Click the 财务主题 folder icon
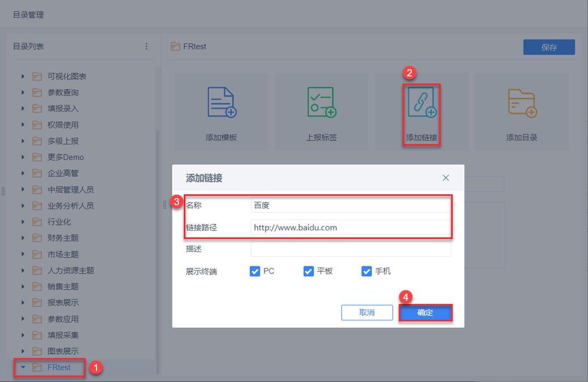Viewport: 588px width, 382px height. [37, 238]
